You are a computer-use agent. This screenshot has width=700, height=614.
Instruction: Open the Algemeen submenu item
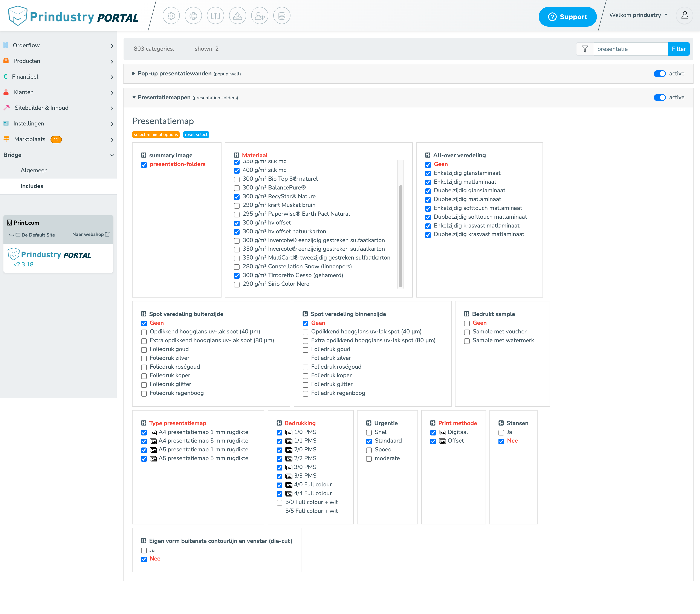click(x=34, y=170)
